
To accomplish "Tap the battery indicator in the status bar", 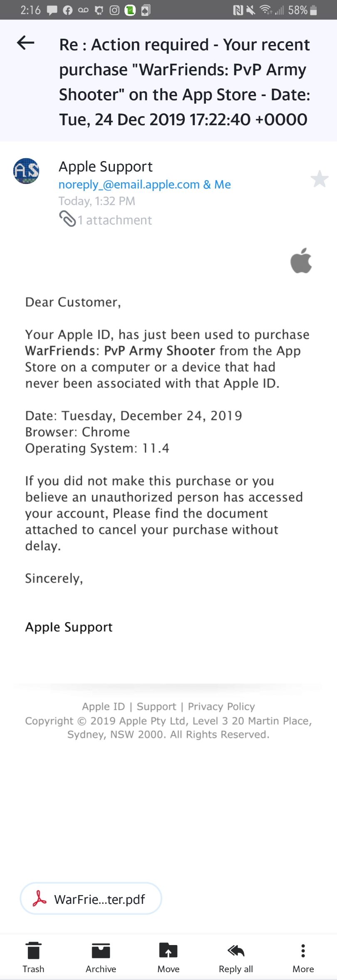I will [x=314, y=10].
